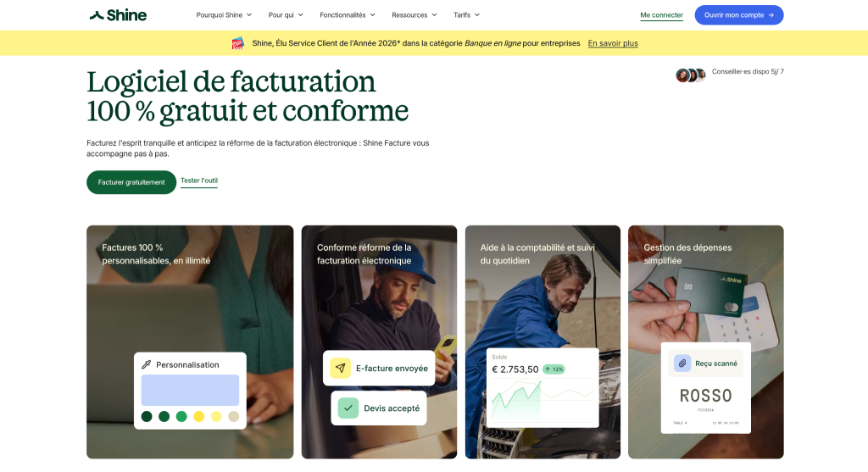This screenshot has width=868, height=472.
Task: Open the Gestion des dépenses simplifiée card
Action: [x=706, y=342]
